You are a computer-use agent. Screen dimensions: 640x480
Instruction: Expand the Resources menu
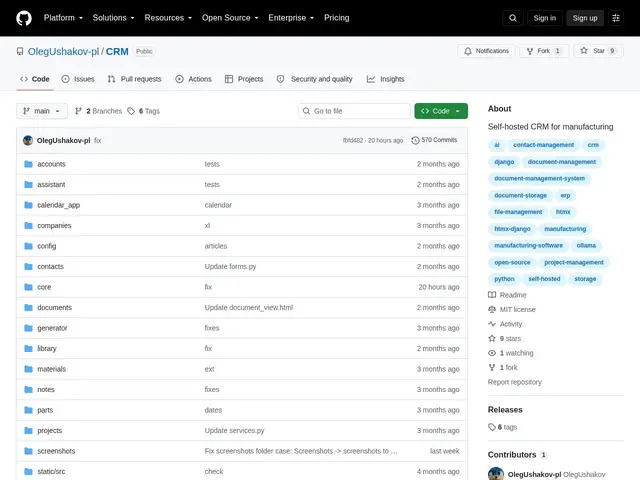tap(168, 18)
